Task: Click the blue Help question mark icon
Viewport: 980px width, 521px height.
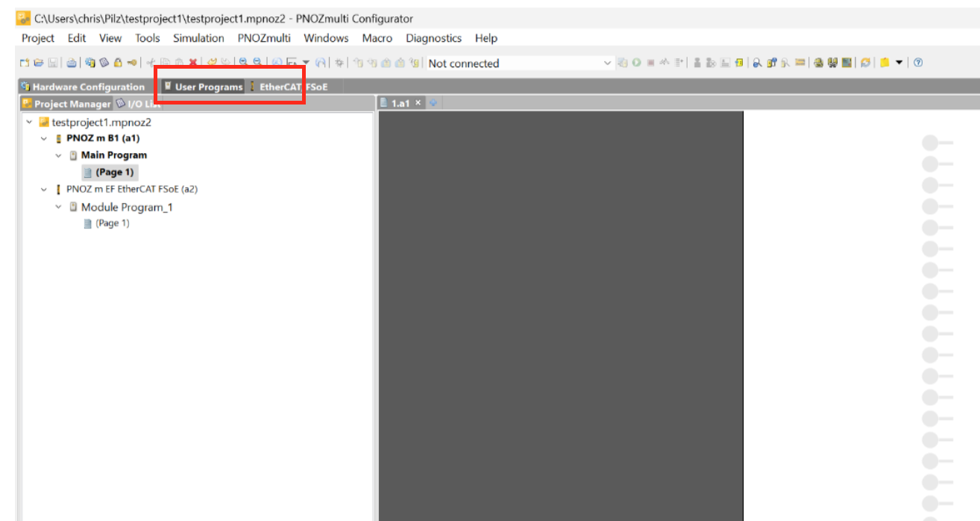Action: click(918, 63)
